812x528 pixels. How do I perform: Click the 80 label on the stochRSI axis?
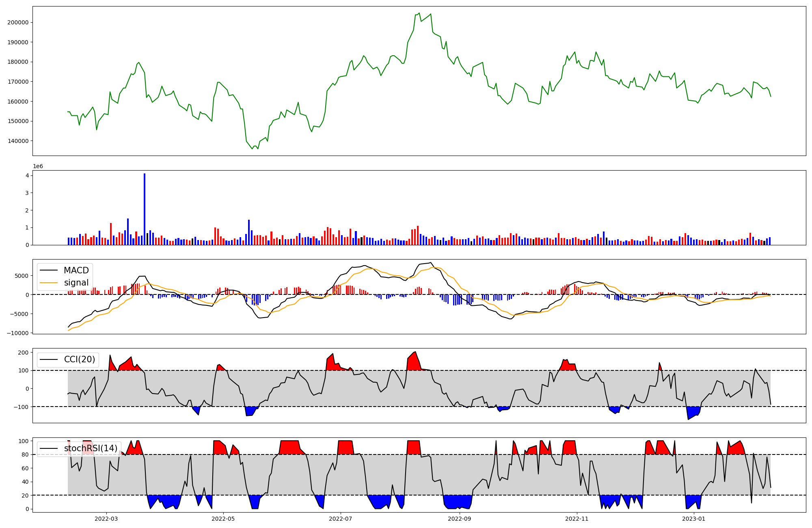[25, 455]
